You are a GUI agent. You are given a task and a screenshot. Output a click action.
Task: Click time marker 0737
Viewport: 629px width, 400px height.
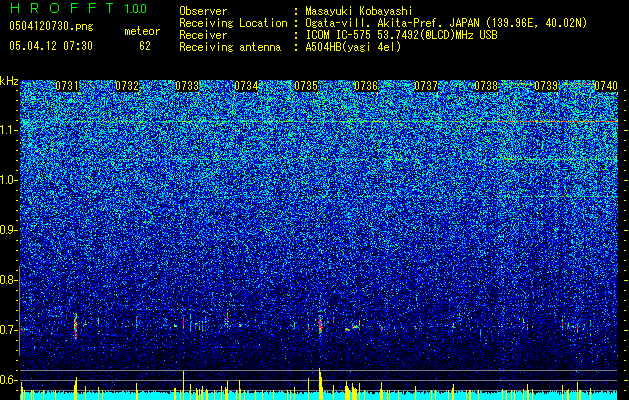tap(426, 86)
